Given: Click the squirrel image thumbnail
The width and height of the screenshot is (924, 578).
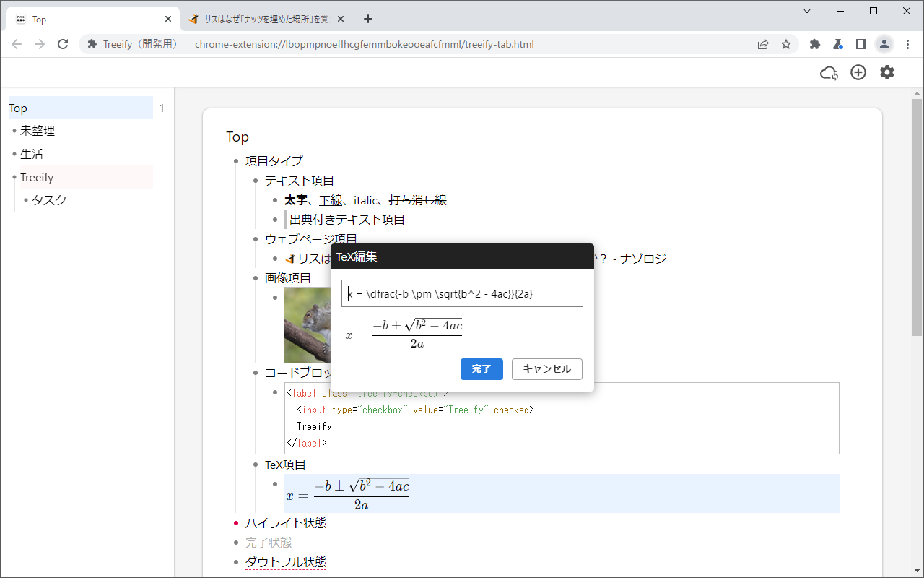Looking at the screenshot, I should click(308, 325).
